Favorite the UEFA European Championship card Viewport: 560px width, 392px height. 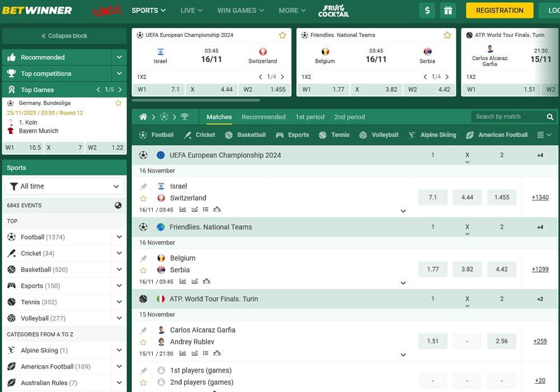click(x=282, y=35)
